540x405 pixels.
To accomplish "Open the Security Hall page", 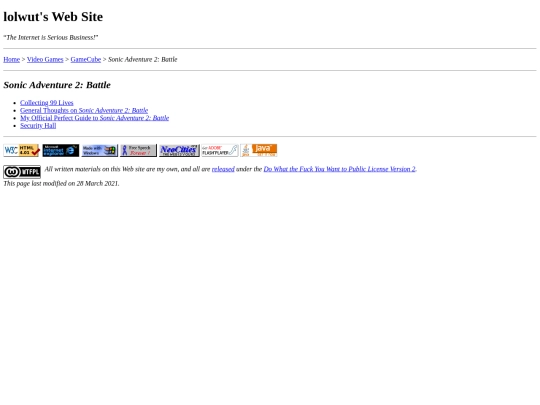I will click(38, 125).
